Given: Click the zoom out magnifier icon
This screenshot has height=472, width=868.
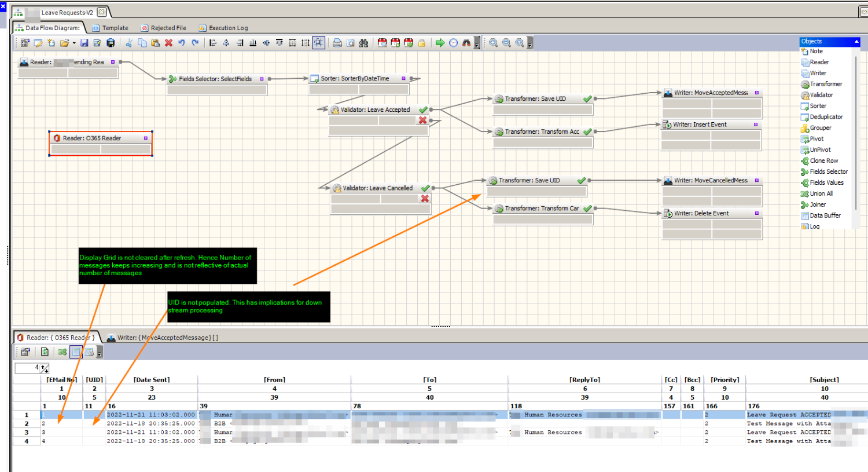Looking at the screenshot, I should [x=506, y=43].
